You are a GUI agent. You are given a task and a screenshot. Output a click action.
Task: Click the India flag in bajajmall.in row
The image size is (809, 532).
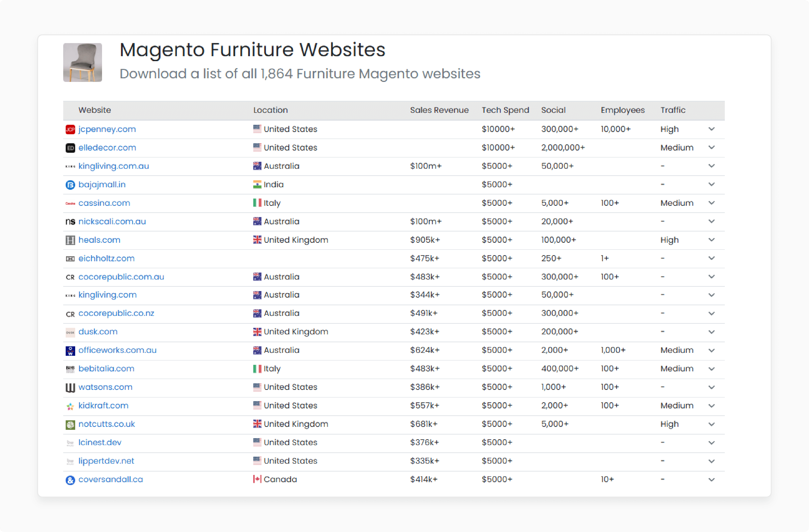click(257, 185)
